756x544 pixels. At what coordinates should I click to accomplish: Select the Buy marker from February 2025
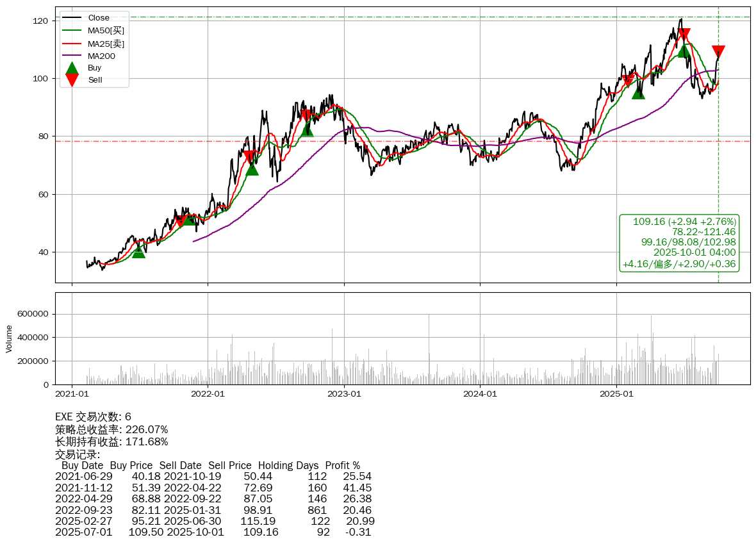coord(638,92)
